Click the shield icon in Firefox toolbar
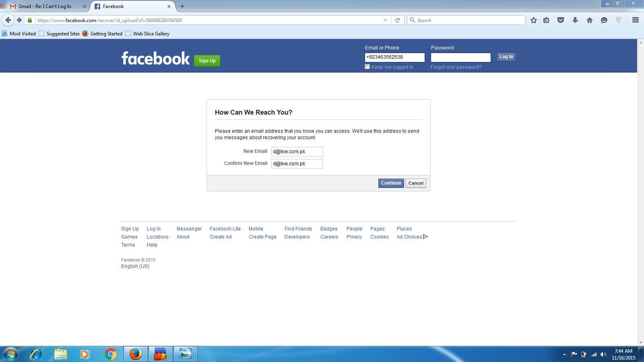The width and height of the screenshot is (644, 362). [x=619, y=20]
